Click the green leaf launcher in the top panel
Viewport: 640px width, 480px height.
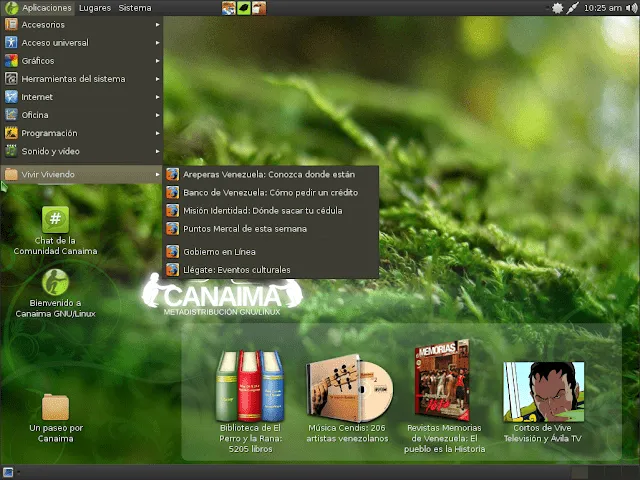click(244, 8)
